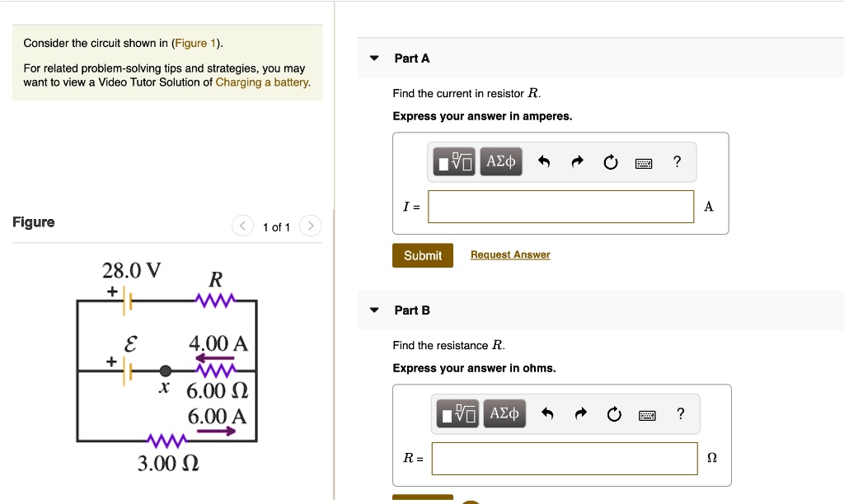
Task: Undo entry in Part B answer toolbar
Action: [x=547, y=413]
